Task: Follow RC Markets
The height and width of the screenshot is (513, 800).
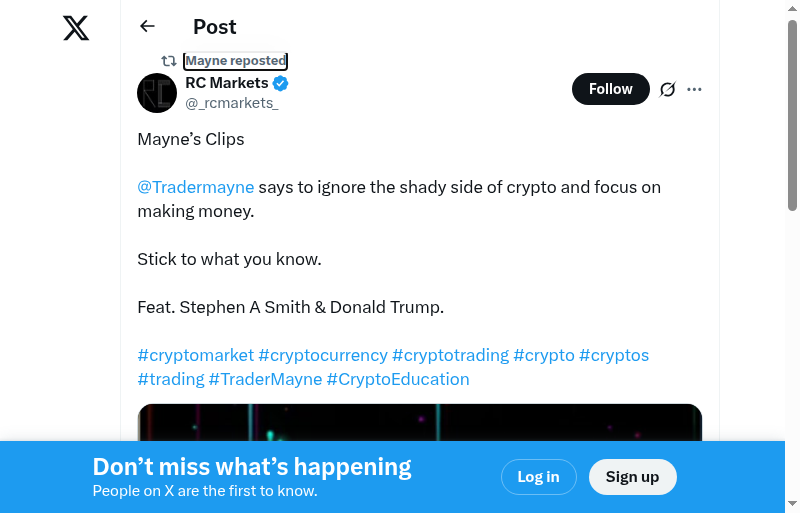Action: pos(610,89)
